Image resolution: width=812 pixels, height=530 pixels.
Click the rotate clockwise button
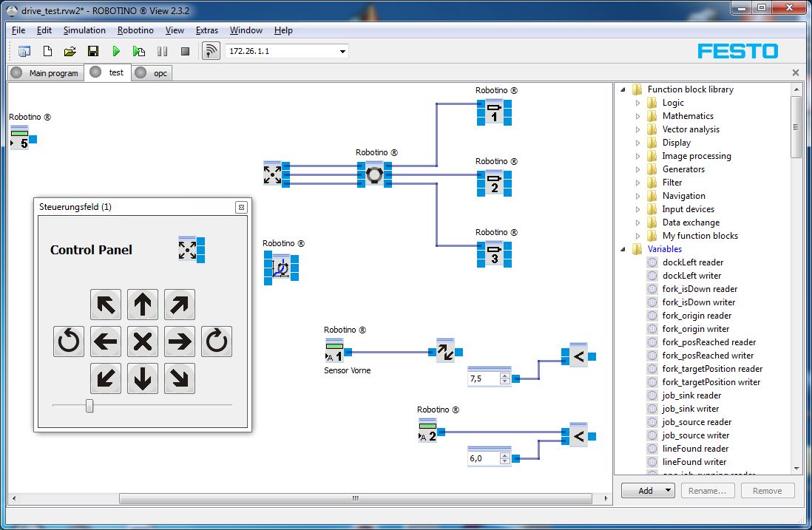tap(217, 342)
